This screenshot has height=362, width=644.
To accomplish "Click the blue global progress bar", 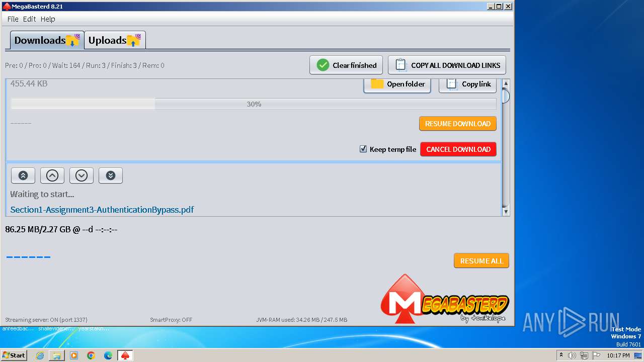I will point(28,257).
